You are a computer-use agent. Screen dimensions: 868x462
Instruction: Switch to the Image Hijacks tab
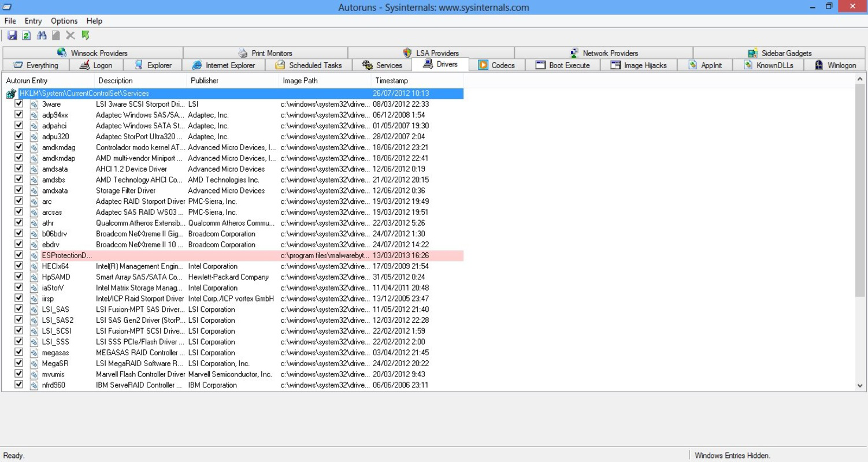click(639, 65)
